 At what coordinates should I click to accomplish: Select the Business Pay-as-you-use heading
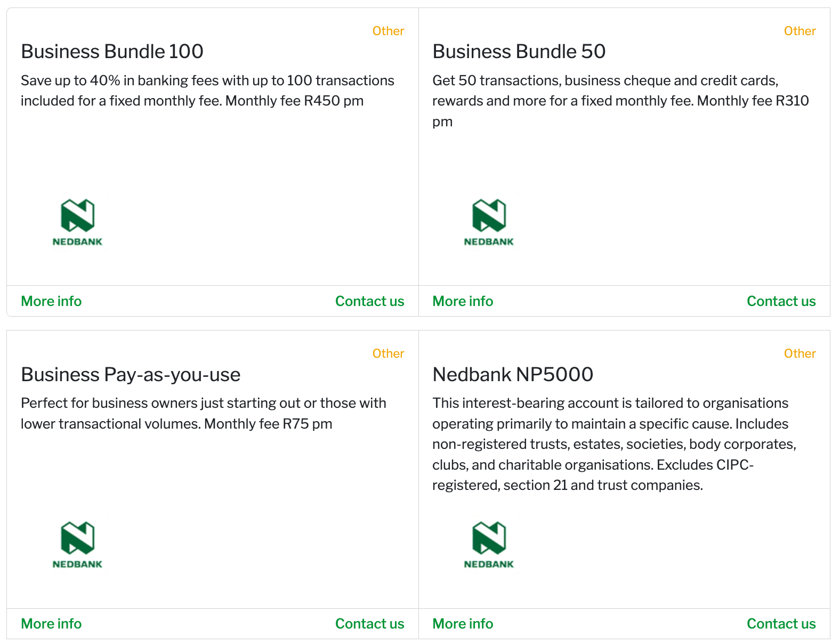(x=131, y=375)
